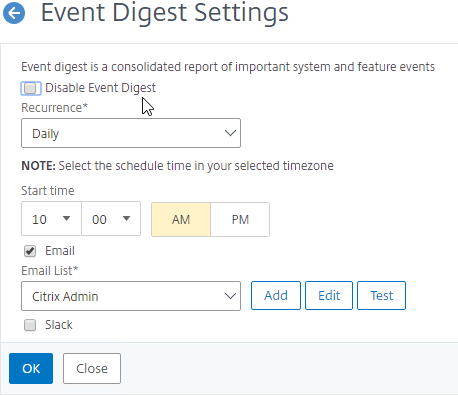Click the chevron arrow in Email List field
The image size is (458, 395).
(230, 296)
